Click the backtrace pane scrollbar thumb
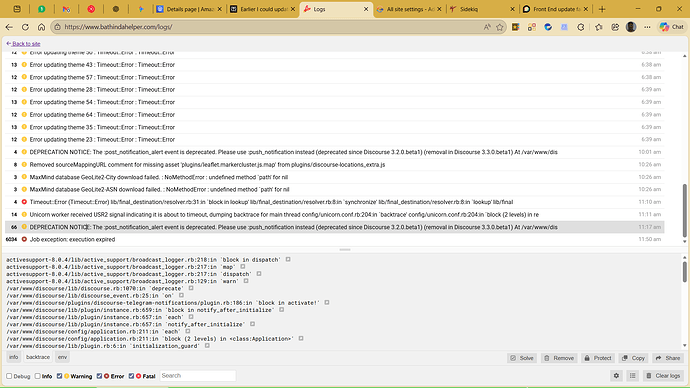Image resolution: width=690 pixels, height=388 pixels. (x=684, y=272)
